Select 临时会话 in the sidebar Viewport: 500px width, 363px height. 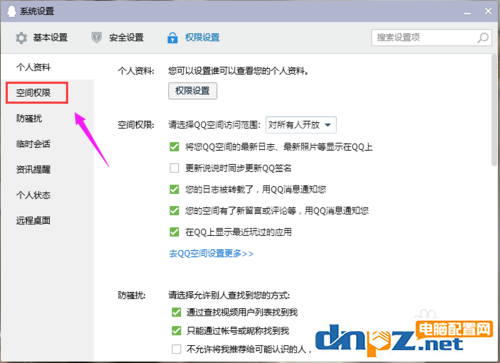pyautogui.click(x=33, y=144)
